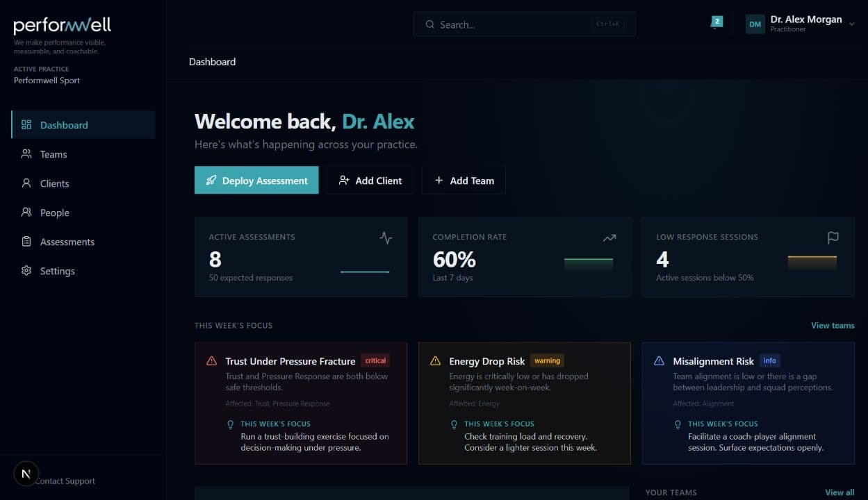Open Clients in the sidebar
868x500 pixels.
tap(83, 183)
